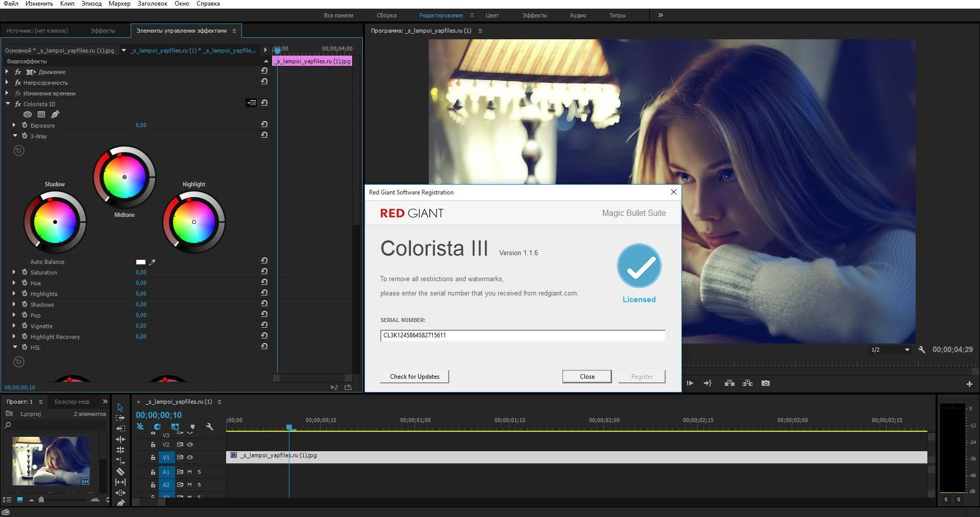Image resolution: width=980 pixels, height=517 pixels.
Task: Click Export Frame camera icon
Action: (766, 383)
